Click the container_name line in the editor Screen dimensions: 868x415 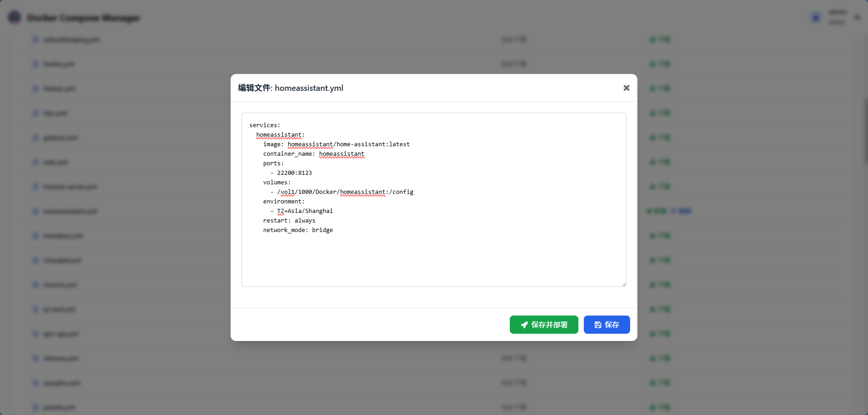pos(314,154)
